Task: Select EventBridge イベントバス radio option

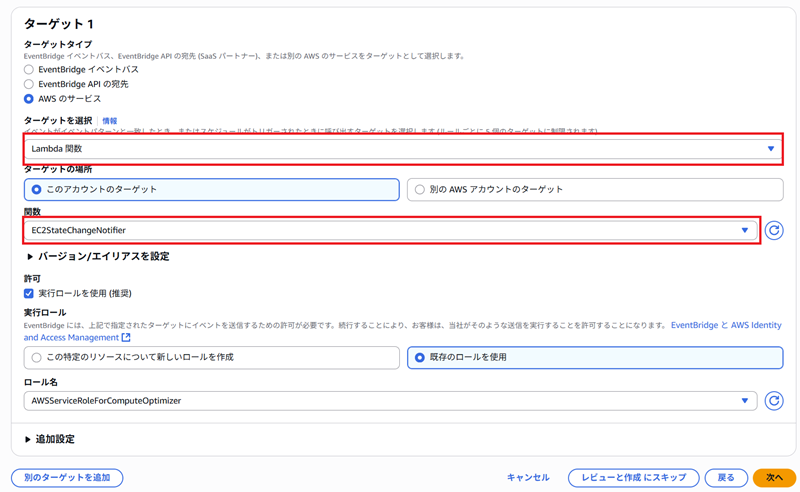Action: tap(29, 70)
